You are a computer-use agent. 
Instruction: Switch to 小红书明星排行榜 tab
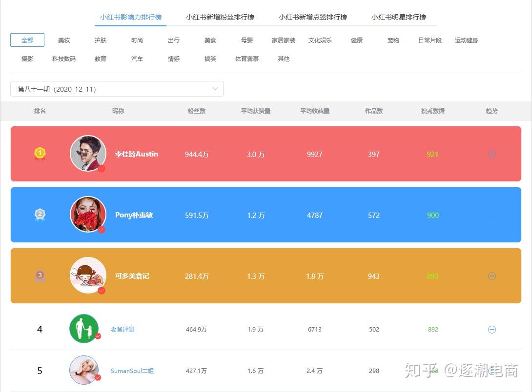point(398,17)
